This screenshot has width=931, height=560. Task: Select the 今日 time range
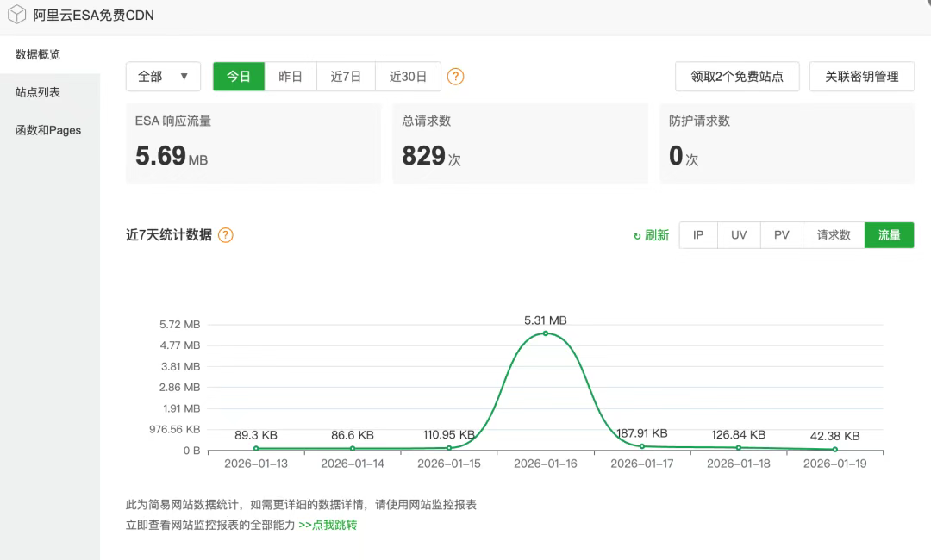(x=239, y=77)
